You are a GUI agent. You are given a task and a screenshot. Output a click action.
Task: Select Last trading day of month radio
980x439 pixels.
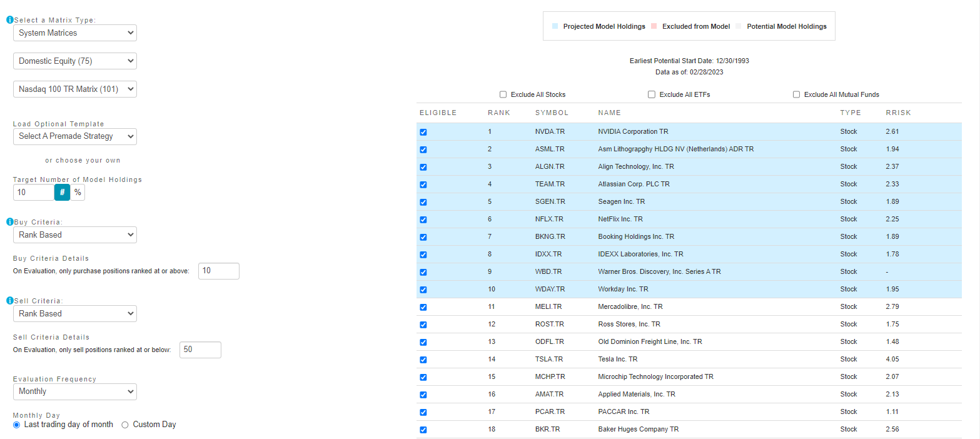pos(16,425)
